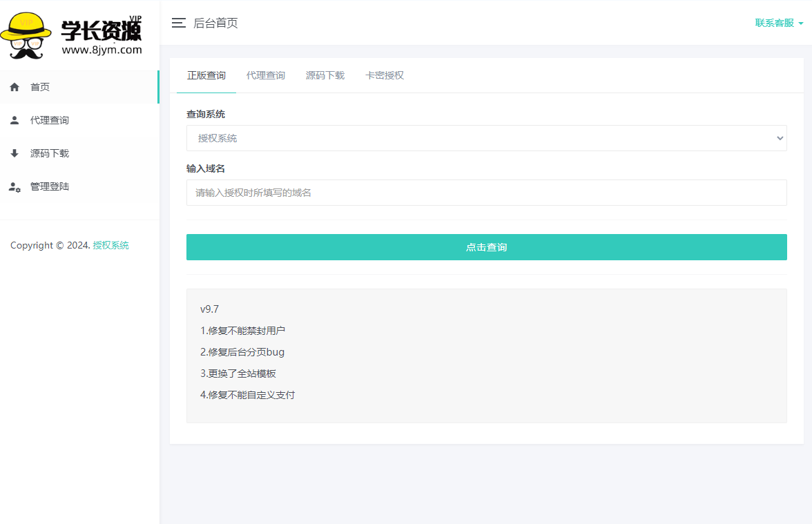Focus the 输入域名 text field
Viewport: 812px width, 524px height.
(x=486, y=193)
